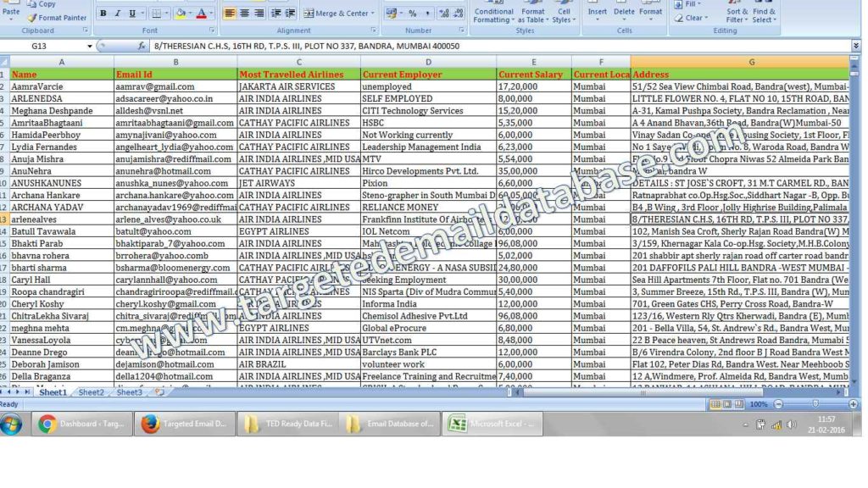The image size is (868, 488).
Task: Click the Insert Function fx button
Action: tap(142, 46)
